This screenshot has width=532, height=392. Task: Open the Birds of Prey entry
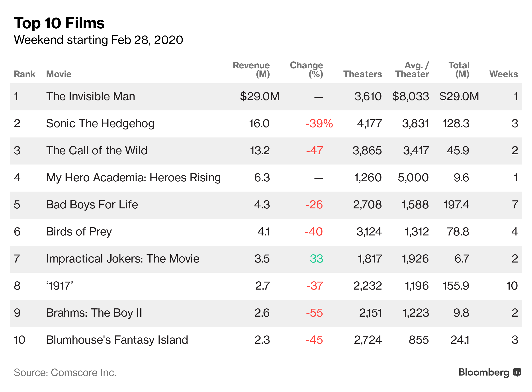[x=79, y=232]
